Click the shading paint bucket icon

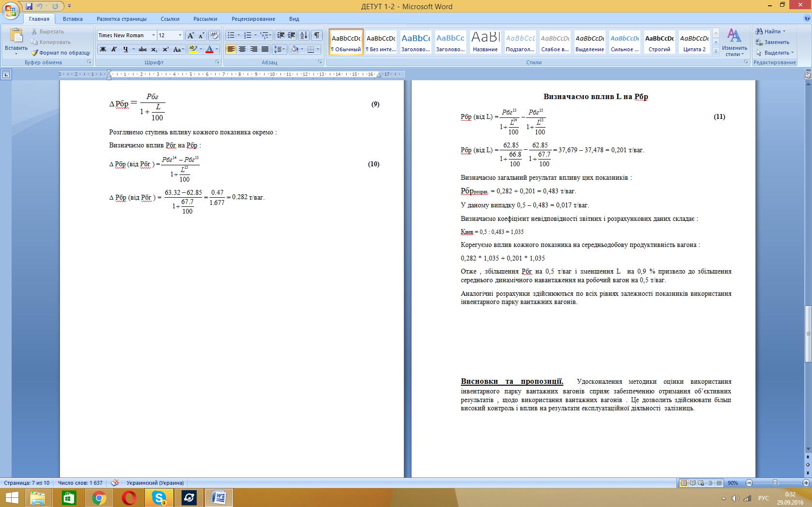(295, 49)
